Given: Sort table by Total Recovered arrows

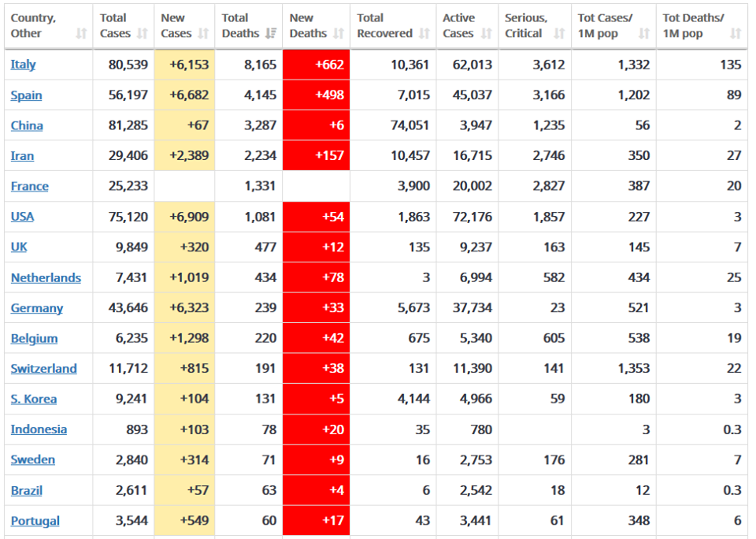Looking at the screenshot, I should pyautogui.click(x=424, y=33).
